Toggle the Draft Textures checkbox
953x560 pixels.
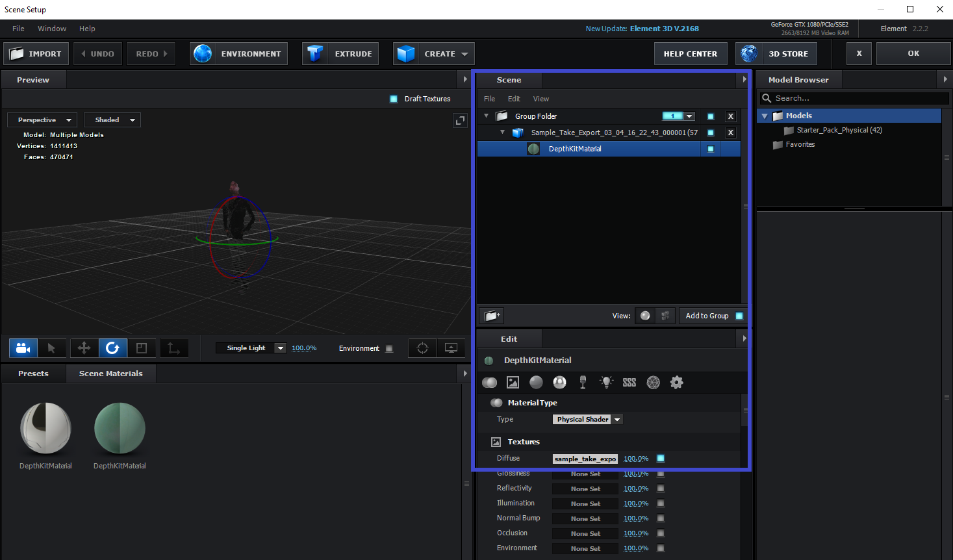[394, 99]
